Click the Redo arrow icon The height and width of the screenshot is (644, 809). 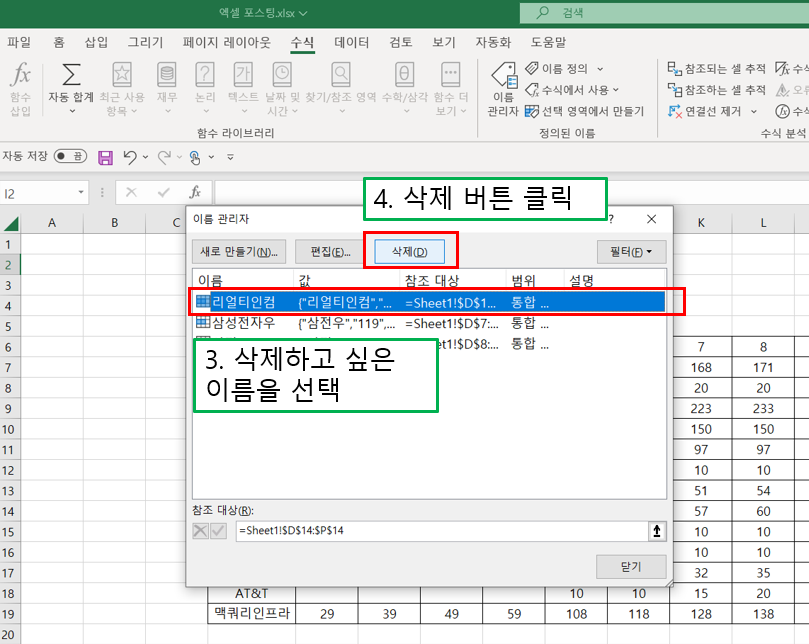click(x=165, y=157)
